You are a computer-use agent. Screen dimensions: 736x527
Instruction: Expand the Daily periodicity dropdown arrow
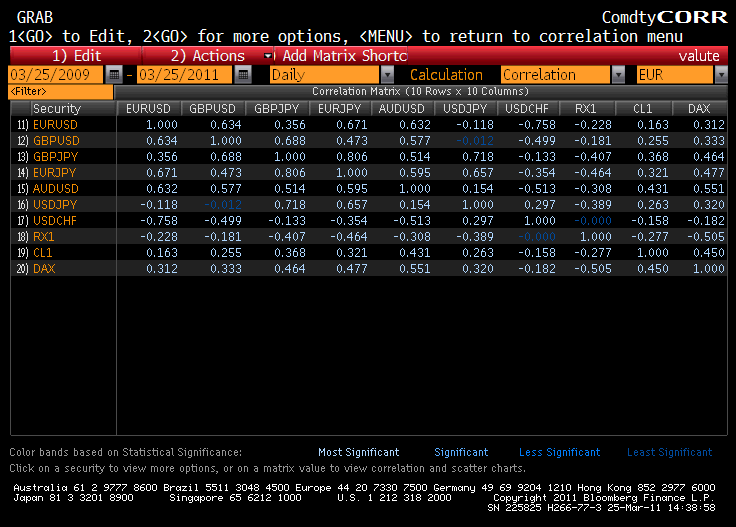387,75
